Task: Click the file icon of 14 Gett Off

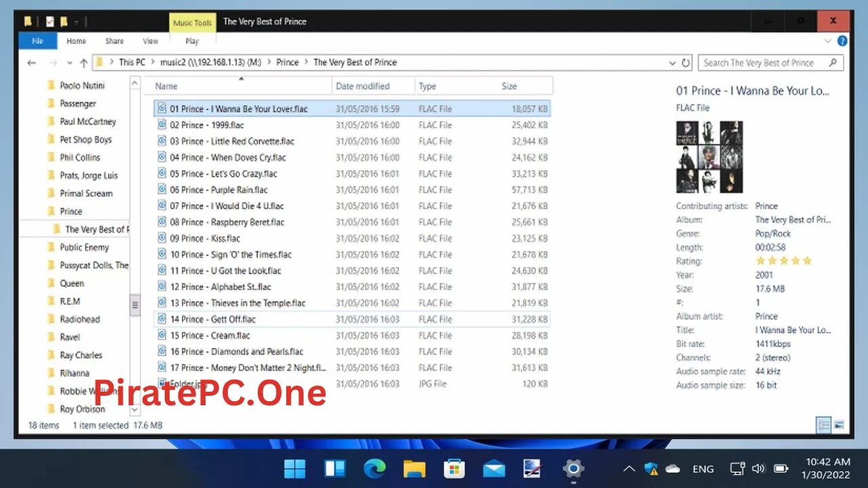Action: (x=162, y=319)
